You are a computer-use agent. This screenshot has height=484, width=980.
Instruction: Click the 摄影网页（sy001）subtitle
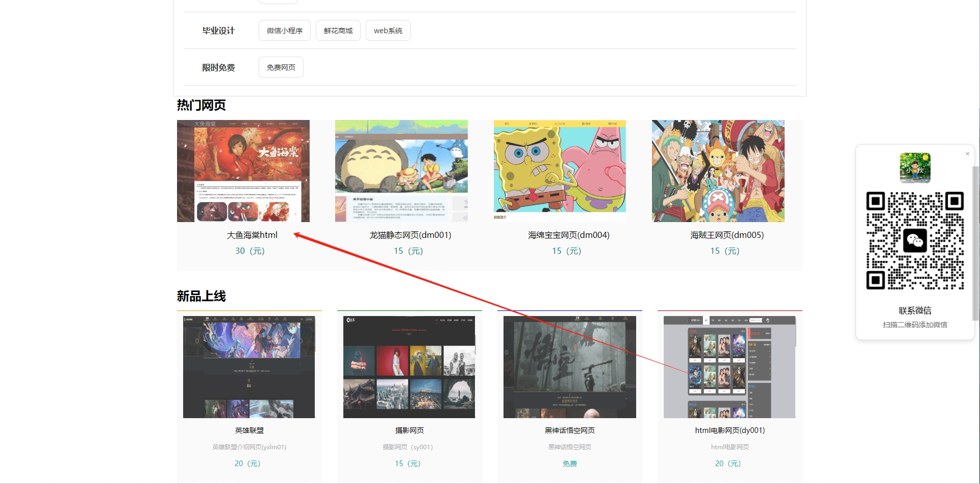[x=408, y=447]
